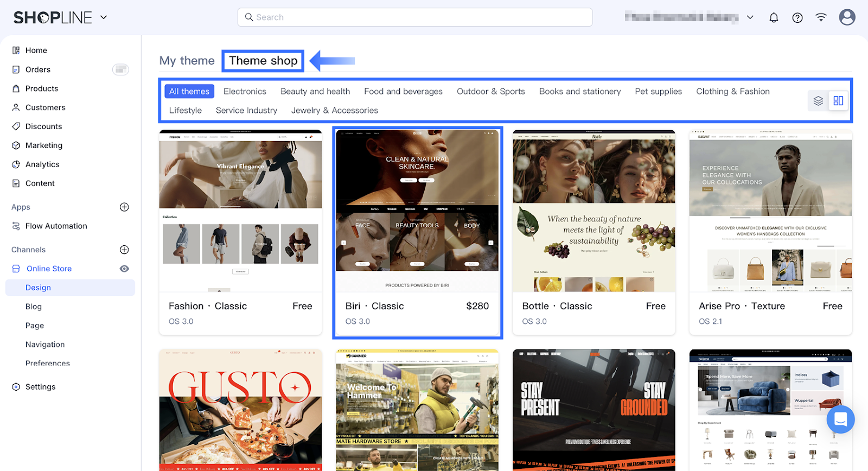This screenshot has height=471, width=868.
Task: Expand Online Store in the sidebar
Action: click(49, 269)
